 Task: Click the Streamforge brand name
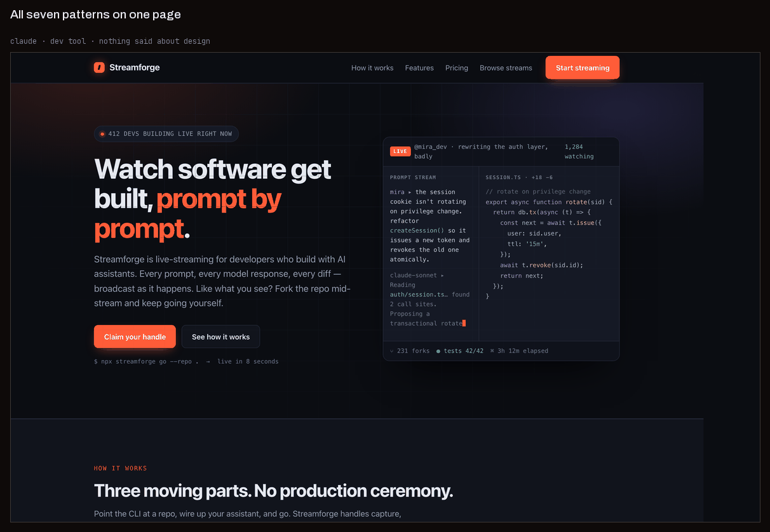[x=135, y=67]
